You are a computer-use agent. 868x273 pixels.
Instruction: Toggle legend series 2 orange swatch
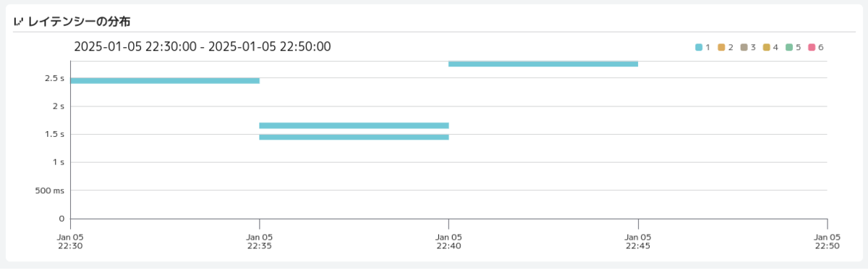[x=721, y=47]
